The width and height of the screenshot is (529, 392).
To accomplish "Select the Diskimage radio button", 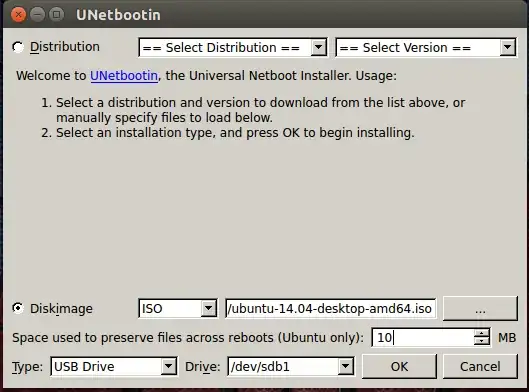I will 18,308.
